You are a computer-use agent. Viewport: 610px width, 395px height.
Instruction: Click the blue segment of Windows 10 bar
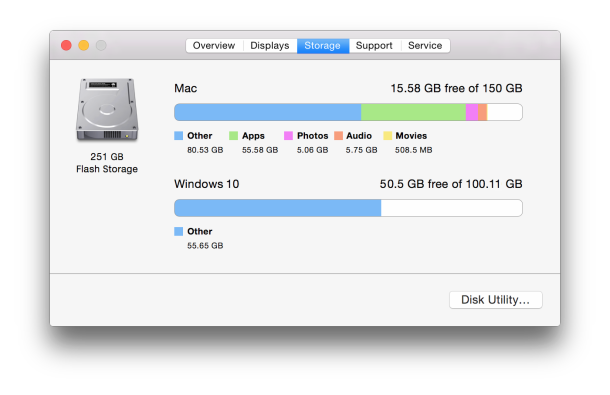277,208
